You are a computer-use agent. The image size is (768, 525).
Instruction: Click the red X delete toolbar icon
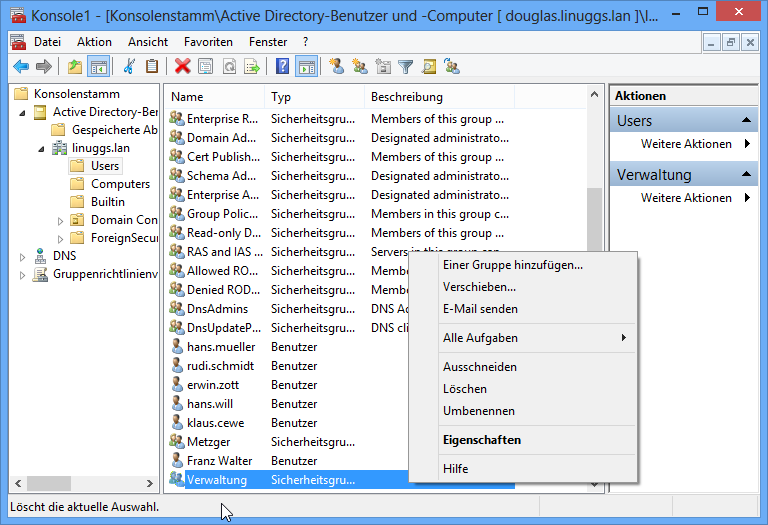coord(182,67)
